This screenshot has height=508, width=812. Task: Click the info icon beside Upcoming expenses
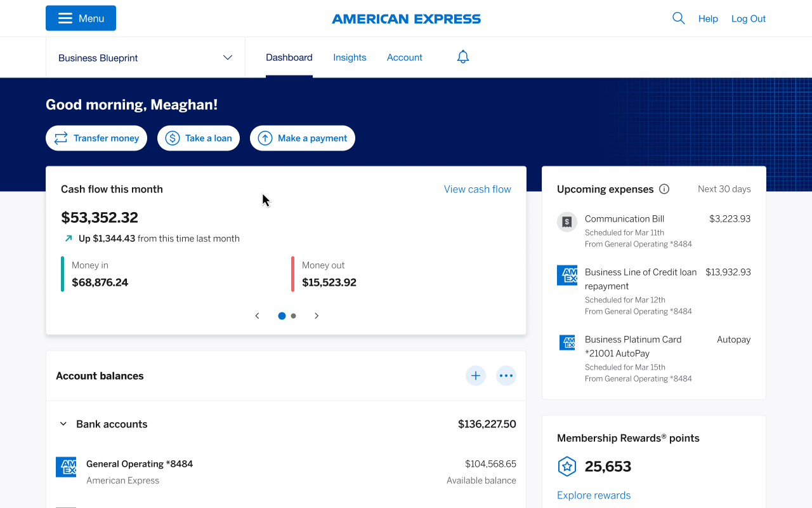point(664,189)
